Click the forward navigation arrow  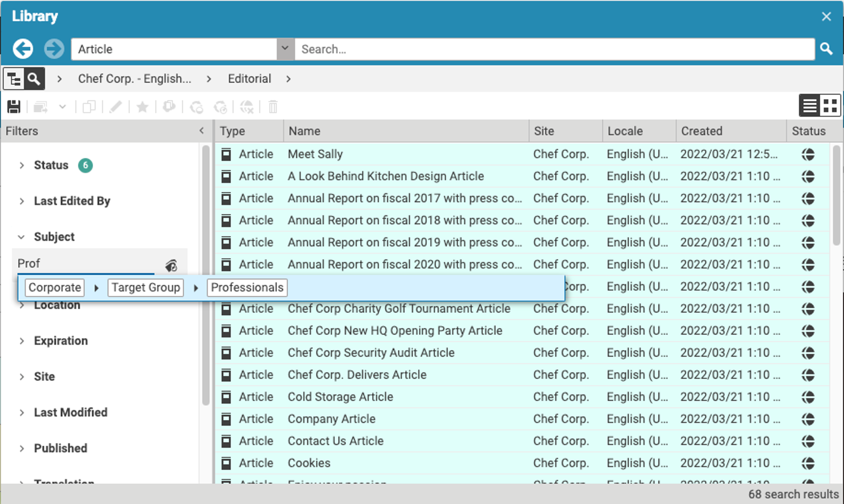[x=54, y=49]
